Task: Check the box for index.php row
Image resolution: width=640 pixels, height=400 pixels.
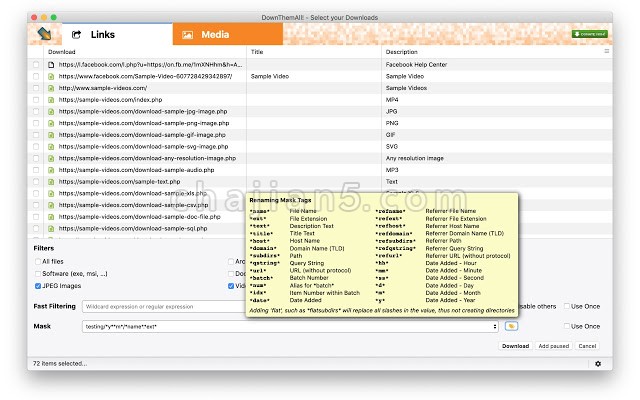Action: pos(36,100)
